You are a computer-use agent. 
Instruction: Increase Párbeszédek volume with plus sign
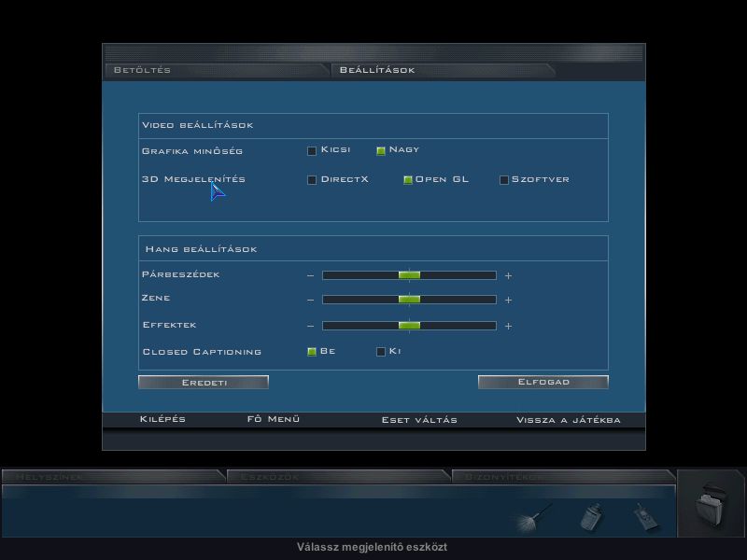509,275
